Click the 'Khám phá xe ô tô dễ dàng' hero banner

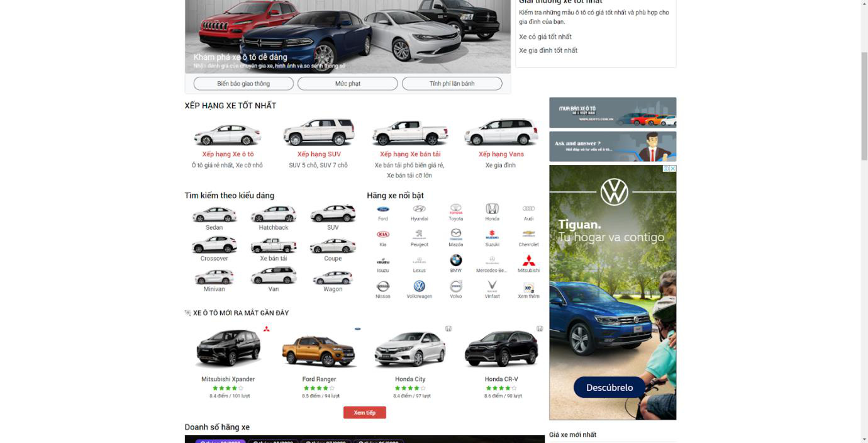(x=348, y=36)
